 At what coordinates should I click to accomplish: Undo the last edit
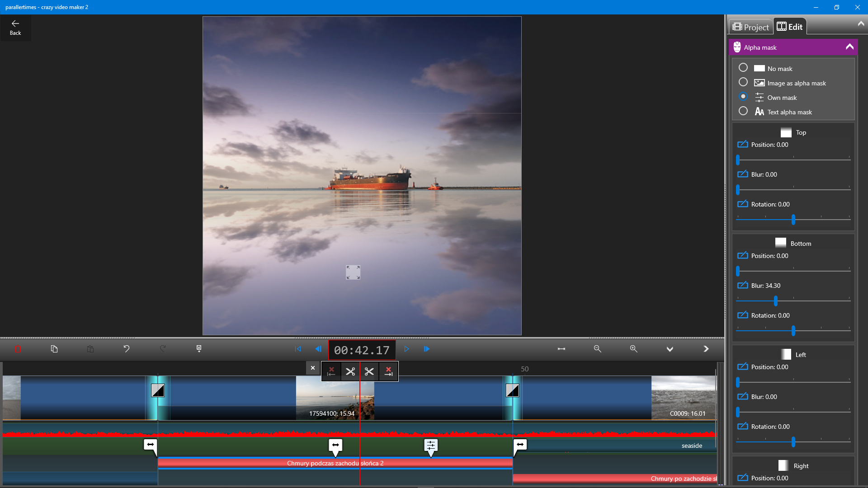pos(126,349)
